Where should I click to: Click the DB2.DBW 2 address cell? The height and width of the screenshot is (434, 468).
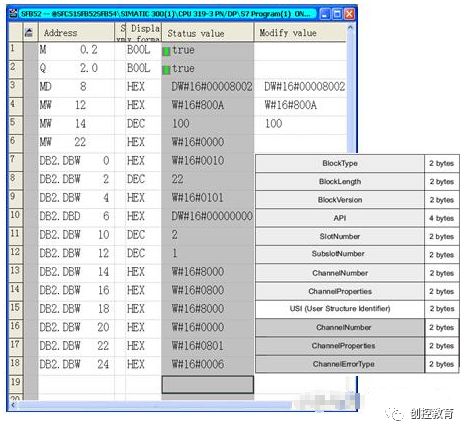coord(76,180)
